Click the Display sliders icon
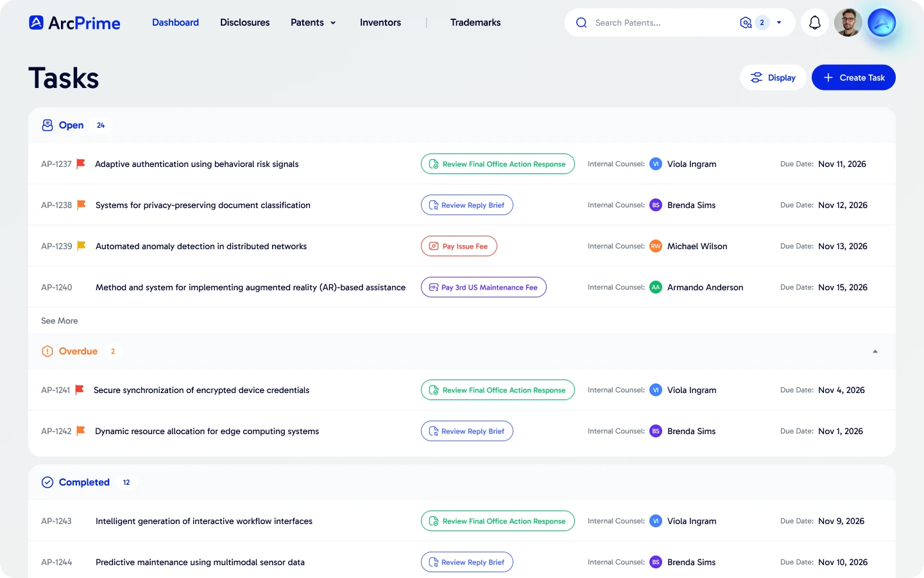Screen dimensions: 924x578 pos(757,78)
